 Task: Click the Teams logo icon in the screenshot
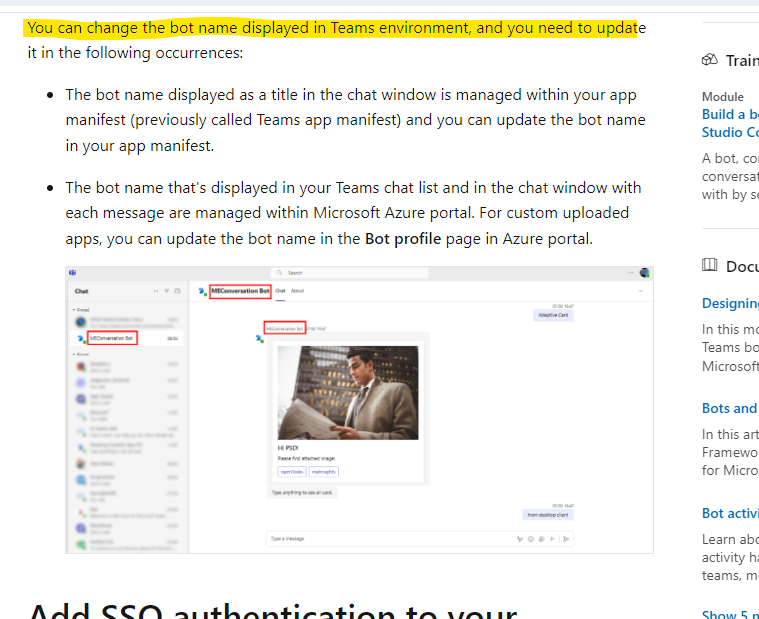click(73, 272)
